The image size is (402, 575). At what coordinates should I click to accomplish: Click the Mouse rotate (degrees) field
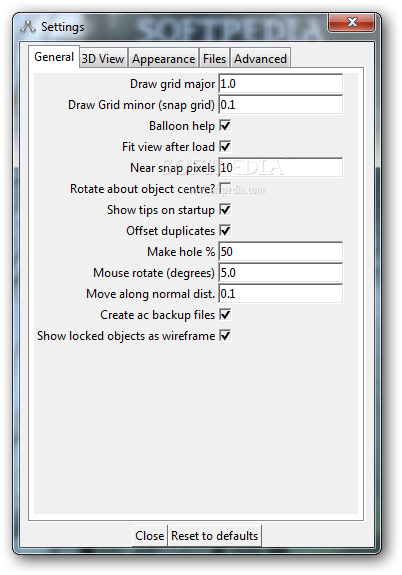tap(281, 272)
